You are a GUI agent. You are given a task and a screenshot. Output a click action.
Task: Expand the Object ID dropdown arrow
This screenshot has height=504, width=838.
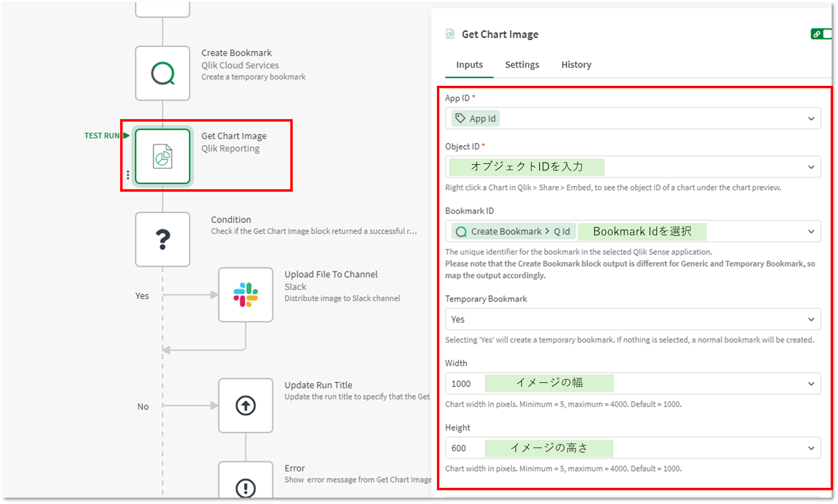point(811,167)
